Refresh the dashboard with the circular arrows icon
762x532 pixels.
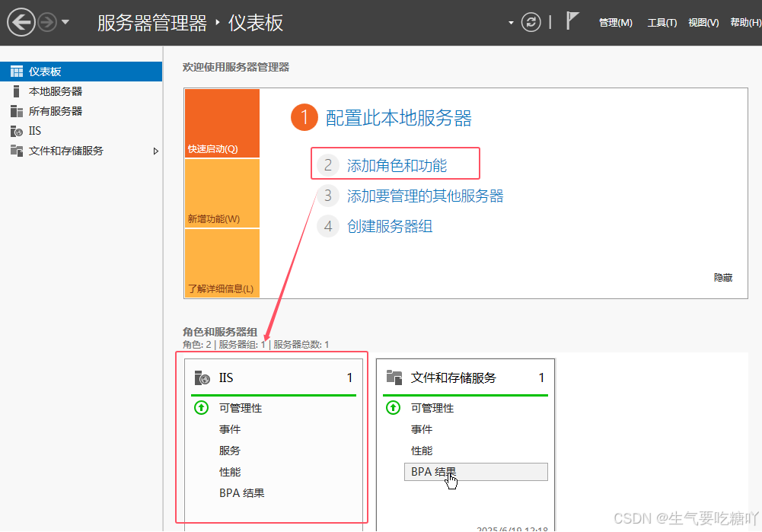point(531,22)
